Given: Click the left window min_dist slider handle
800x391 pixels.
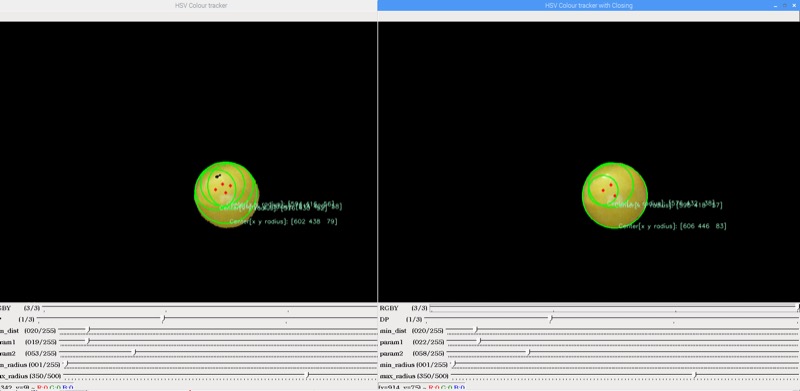Looking at the screenshot, I should 88,330.
